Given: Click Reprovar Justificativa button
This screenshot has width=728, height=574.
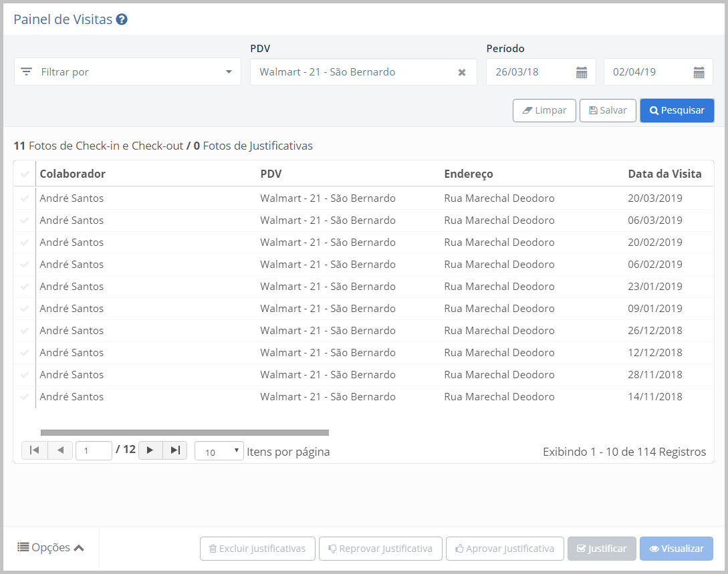Looking at the screenshot, I should 381,549.
